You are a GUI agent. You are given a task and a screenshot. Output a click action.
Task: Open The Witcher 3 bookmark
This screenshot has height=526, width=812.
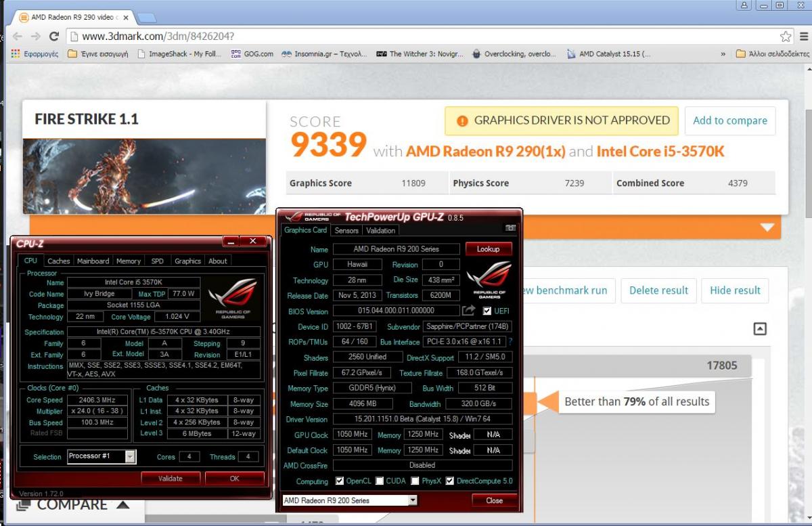(x=420, y=54)
